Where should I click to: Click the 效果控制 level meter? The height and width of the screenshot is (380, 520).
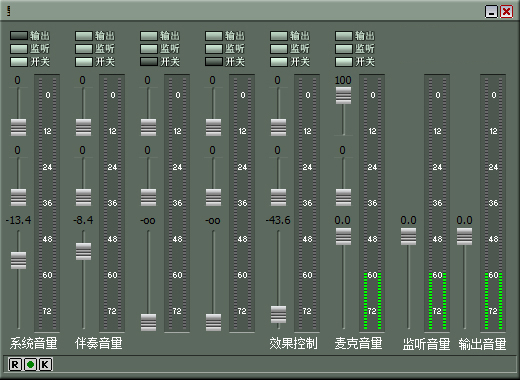(x=307, y=203)
